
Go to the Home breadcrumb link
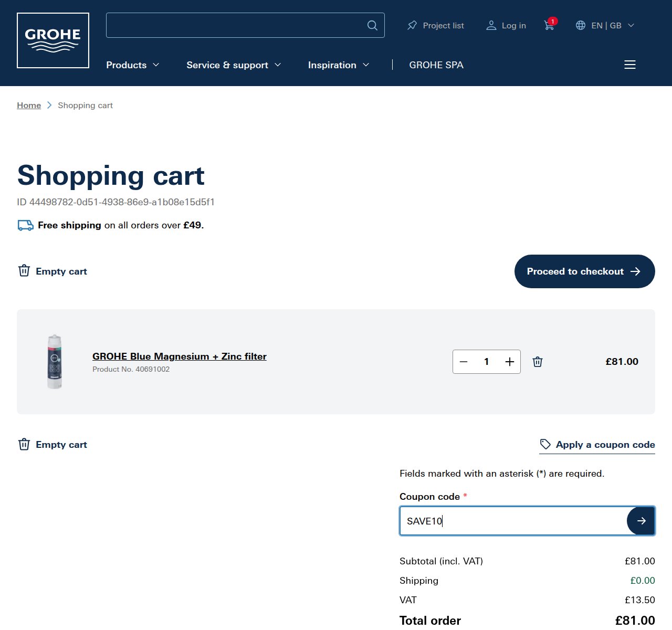tap(29, 106)
